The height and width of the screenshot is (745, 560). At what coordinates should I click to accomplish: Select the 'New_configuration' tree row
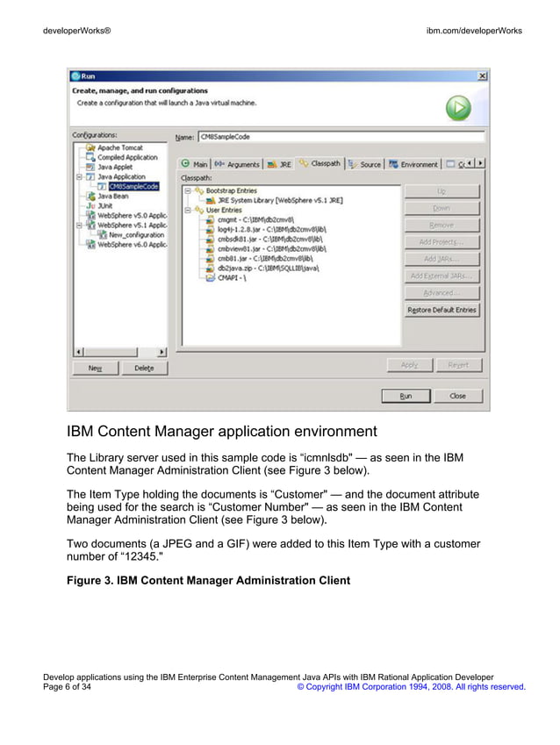pyautogui.click(x=136, y=234)
